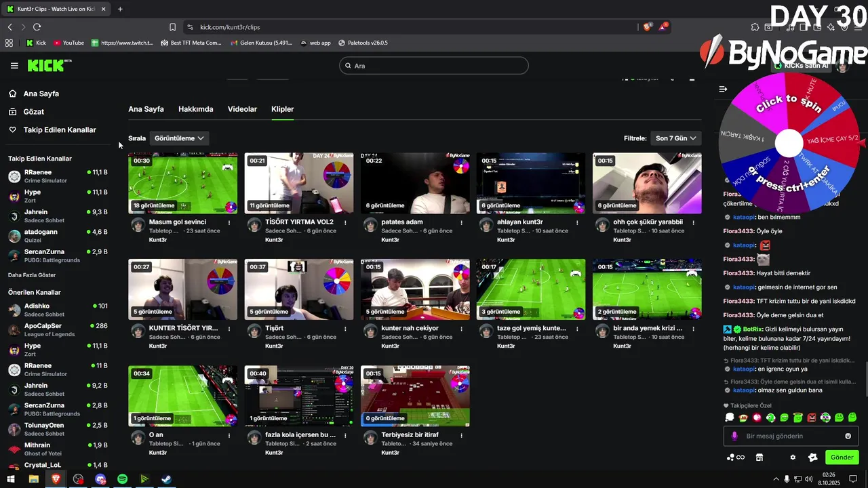This screenshot has width=868, height=488.
Task: Play the kunter nah cekiyor clip thumbnail
Action: point(415,289)
